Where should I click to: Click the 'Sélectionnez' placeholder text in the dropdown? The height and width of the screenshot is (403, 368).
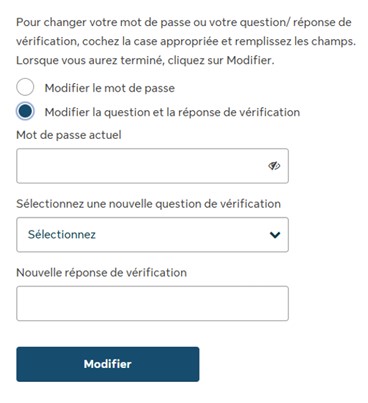tap(62, 234)
